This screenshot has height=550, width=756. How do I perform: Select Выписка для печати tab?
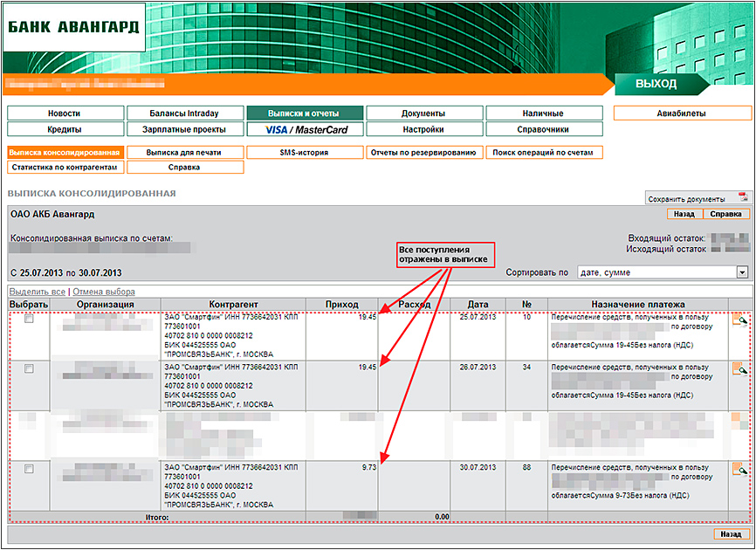click(x=185, y=152)
